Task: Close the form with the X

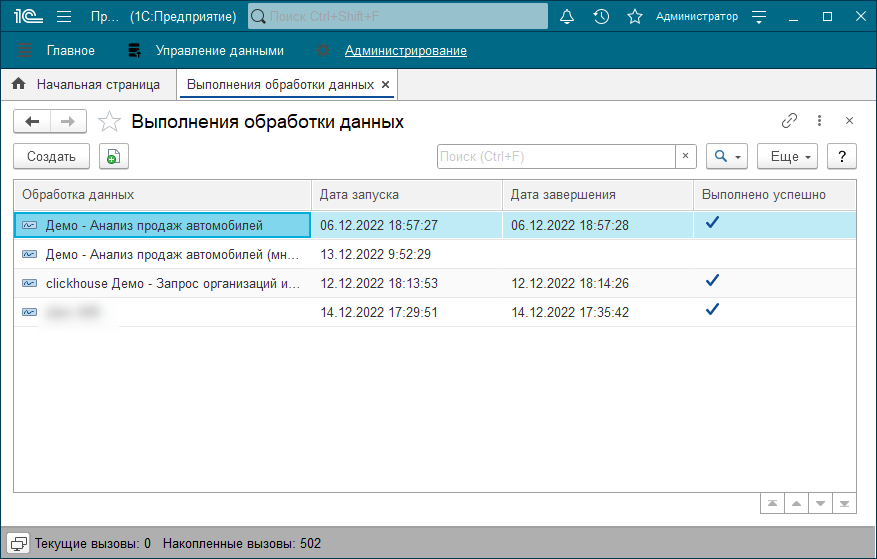Action: (x=849, y=120)
